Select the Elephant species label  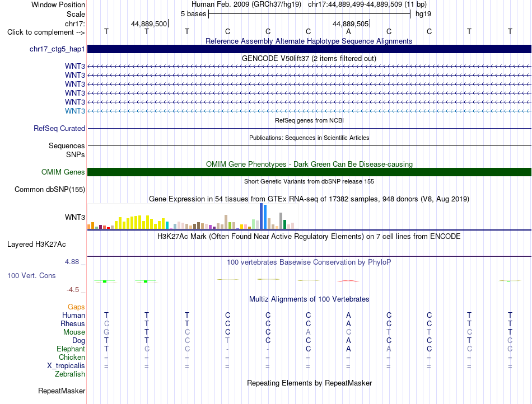coord(71,349)
